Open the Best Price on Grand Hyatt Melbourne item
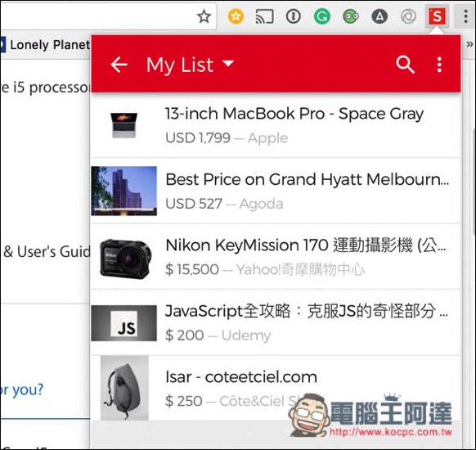476x450 pixels. [x=307, y=179]
